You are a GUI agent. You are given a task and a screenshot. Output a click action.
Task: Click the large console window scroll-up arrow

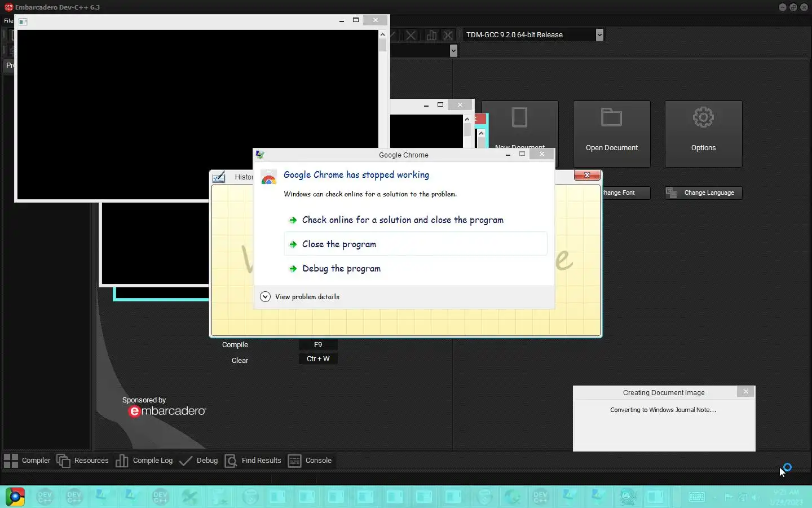(x=382, y=34)
